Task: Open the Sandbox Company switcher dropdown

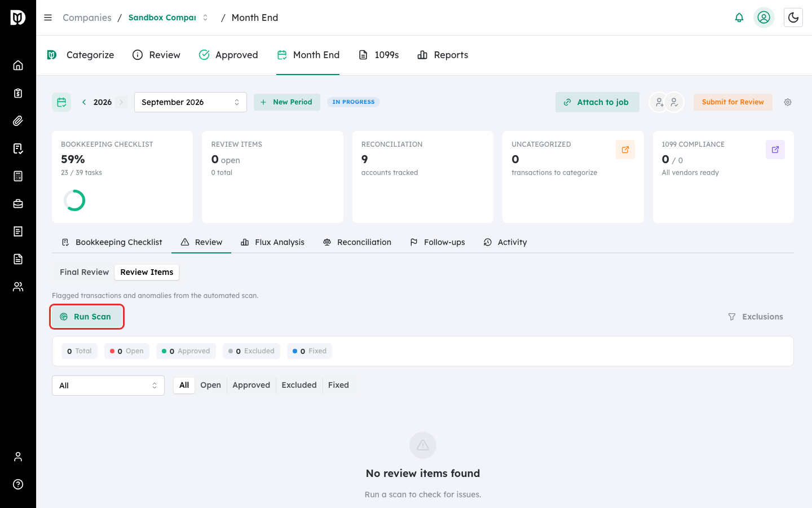Action: (x=168, y=17)
